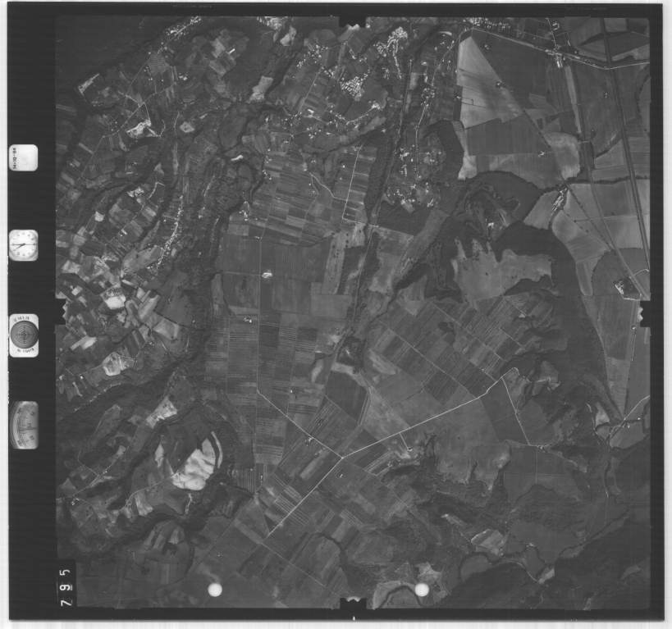
Task: Click the small white oval spot in central fields
Action: pos(267,276)
